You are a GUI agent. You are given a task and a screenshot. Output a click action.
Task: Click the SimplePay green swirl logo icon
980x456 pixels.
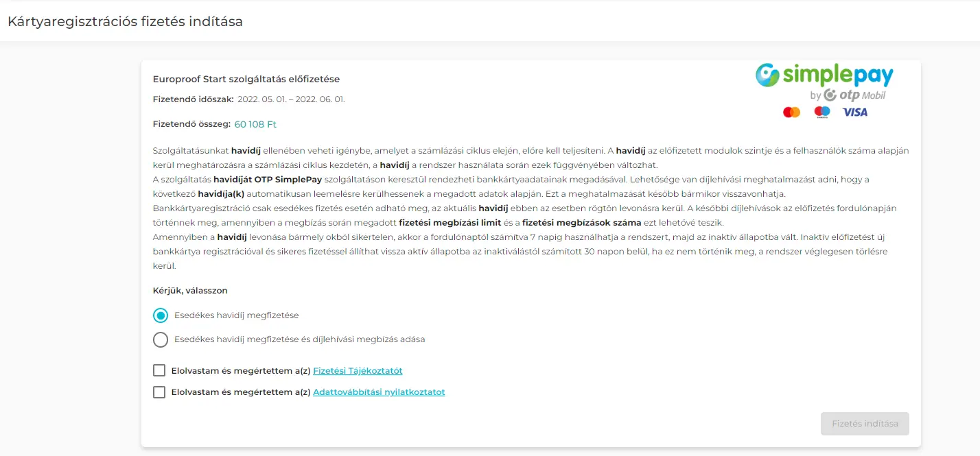768,75
